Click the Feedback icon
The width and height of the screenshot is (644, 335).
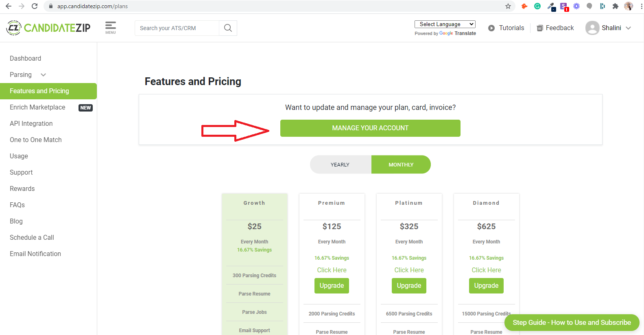540,28
